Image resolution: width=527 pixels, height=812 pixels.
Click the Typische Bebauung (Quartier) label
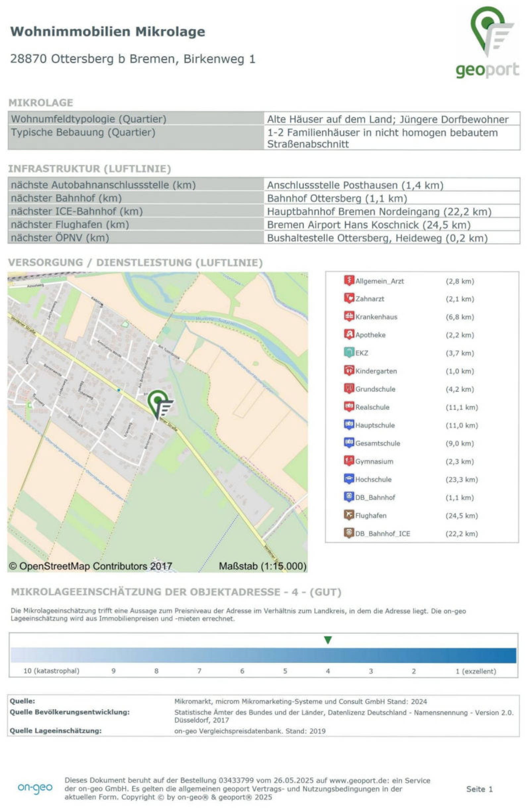[83, 132]
